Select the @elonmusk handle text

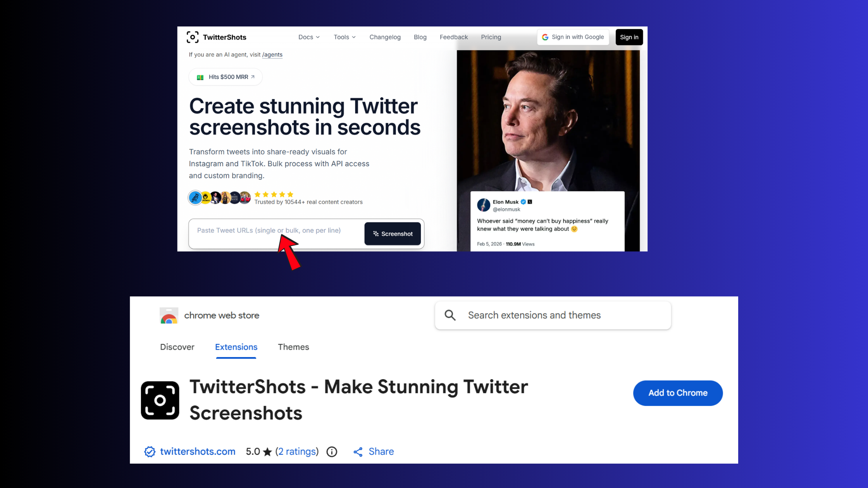tap(506, 209)
